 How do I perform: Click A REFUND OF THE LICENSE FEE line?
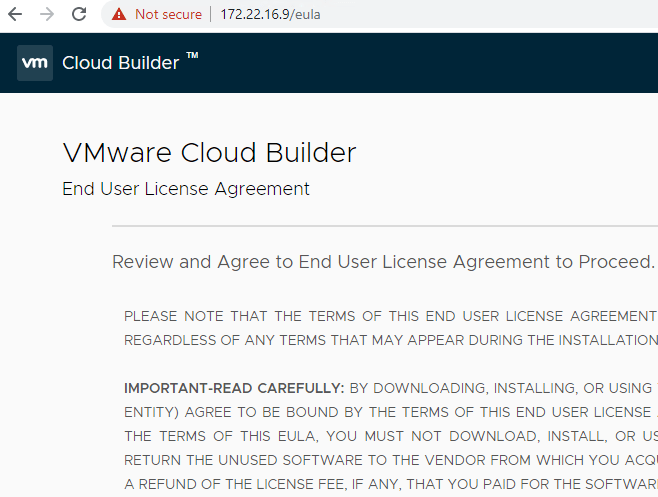point(391,484)
